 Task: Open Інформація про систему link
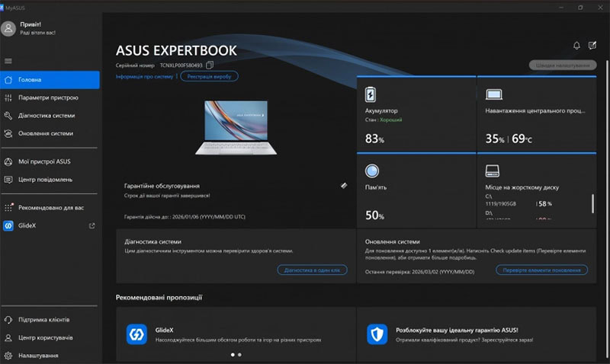[144, 76]
